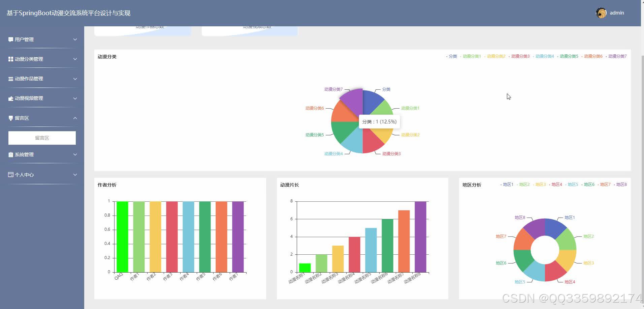The image size is (644, 309).
Task: Click the 动漫作品管理 list icon
Action: tap(11, 79)
